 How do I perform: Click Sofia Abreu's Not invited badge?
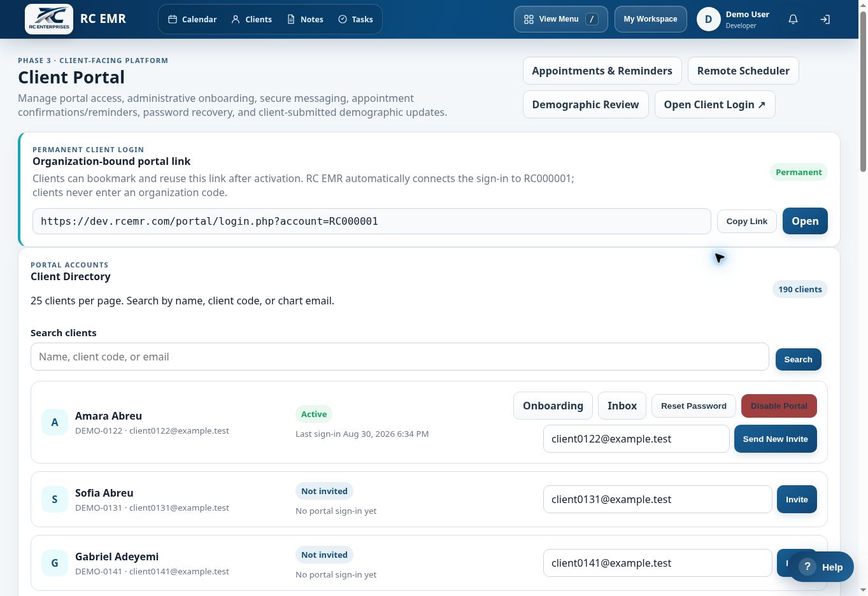(324, 491)
